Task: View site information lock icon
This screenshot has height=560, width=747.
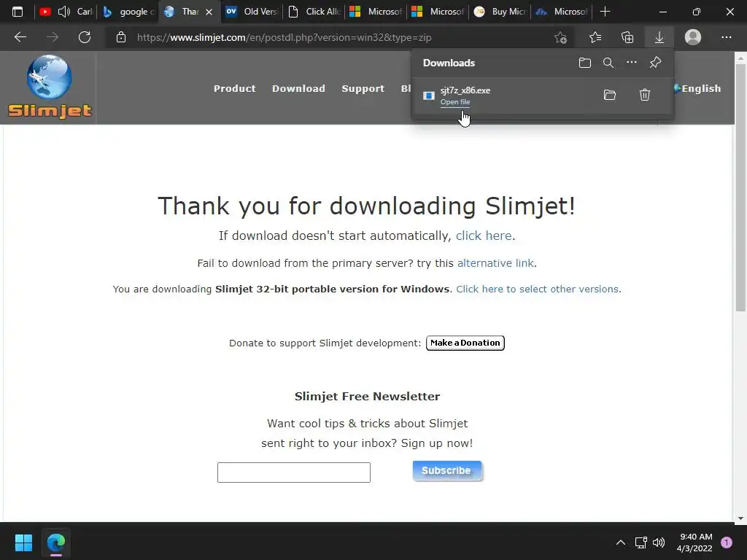Action: pyautogui.click(x=121, y=37)
